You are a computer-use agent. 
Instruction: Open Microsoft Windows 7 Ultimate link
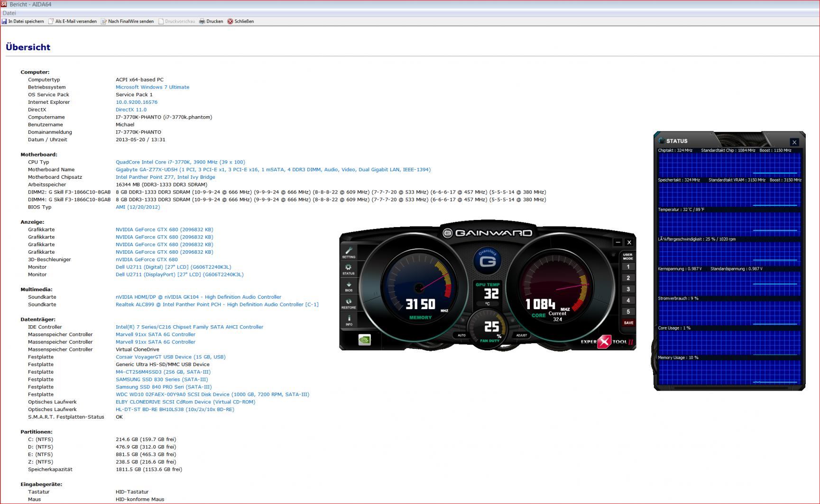click(152, 87)
